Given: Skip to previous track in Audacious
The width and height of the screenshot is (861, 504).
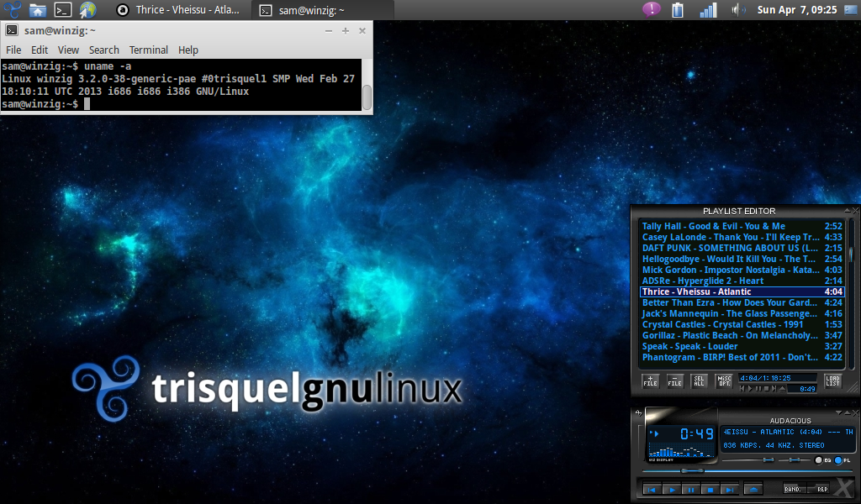Looking at the screenshot, I should pos(652,489).
